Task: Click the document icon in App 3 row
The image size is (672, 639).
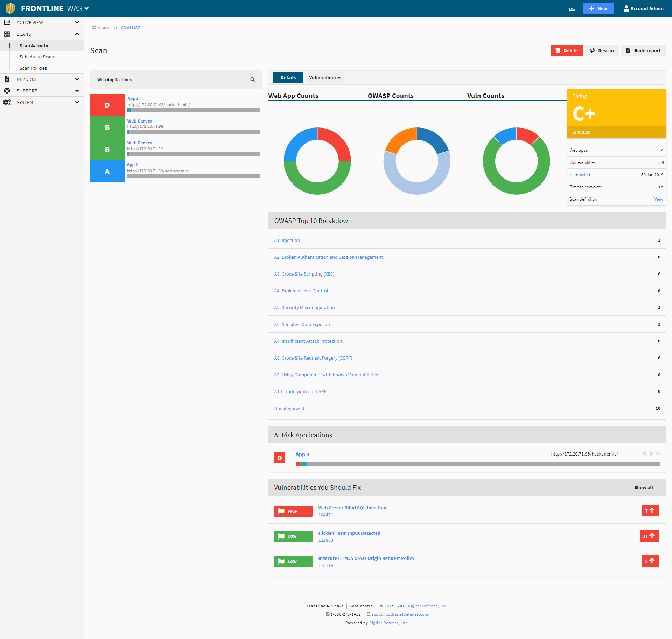Action: (x=651, y=453)
